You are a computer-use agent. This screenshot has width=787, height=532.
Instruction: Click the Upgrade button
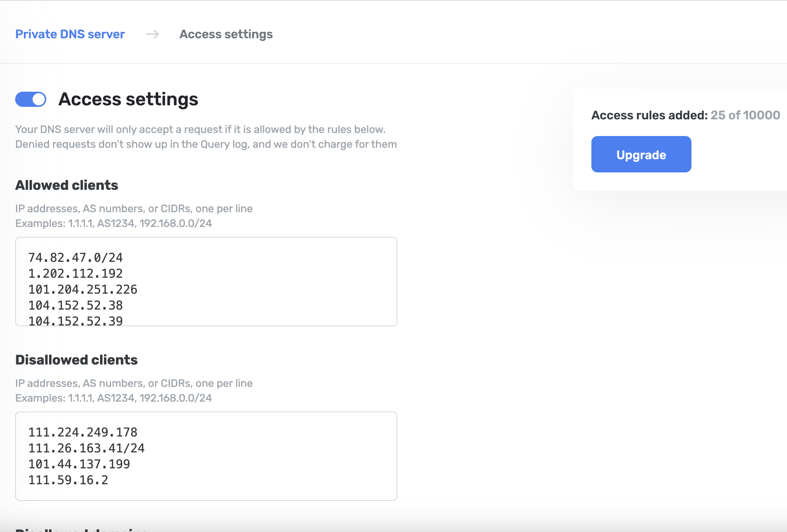click(641, 154)
